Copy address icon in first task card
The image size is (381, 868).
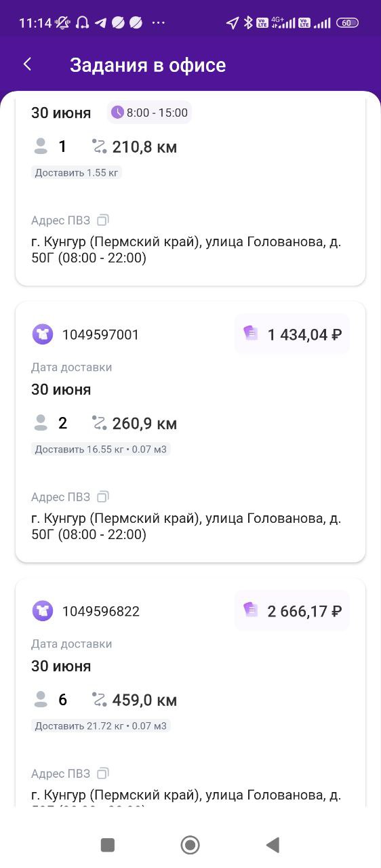tap(103, 220)
